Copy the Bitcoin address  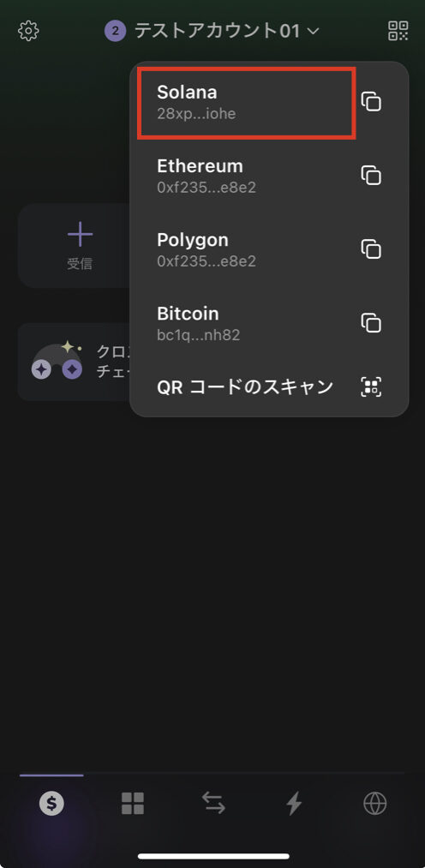click(371, 323)
